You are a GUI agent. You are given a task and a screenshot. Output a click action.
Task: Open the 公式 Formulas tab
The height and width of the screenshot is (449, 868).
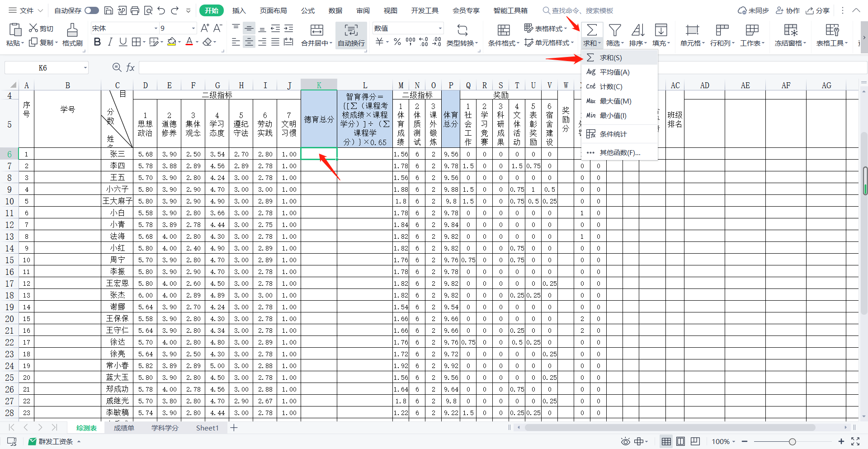pos(308,10)
